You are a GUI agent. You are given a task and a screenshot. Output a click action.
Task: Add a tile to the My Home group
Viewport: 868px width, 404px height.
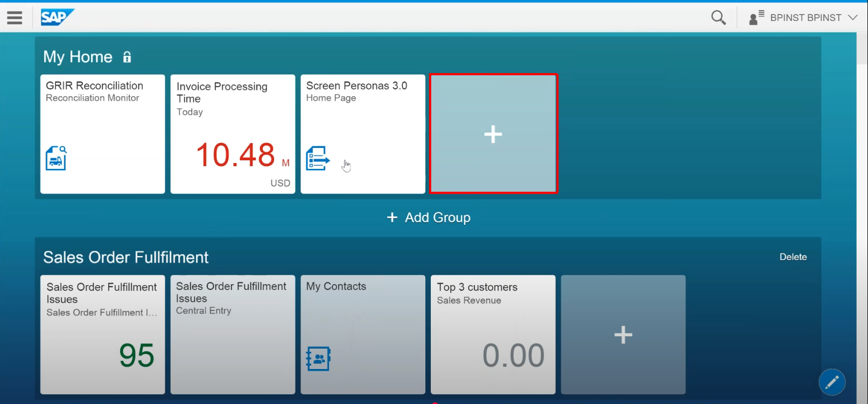pos(493,134)
